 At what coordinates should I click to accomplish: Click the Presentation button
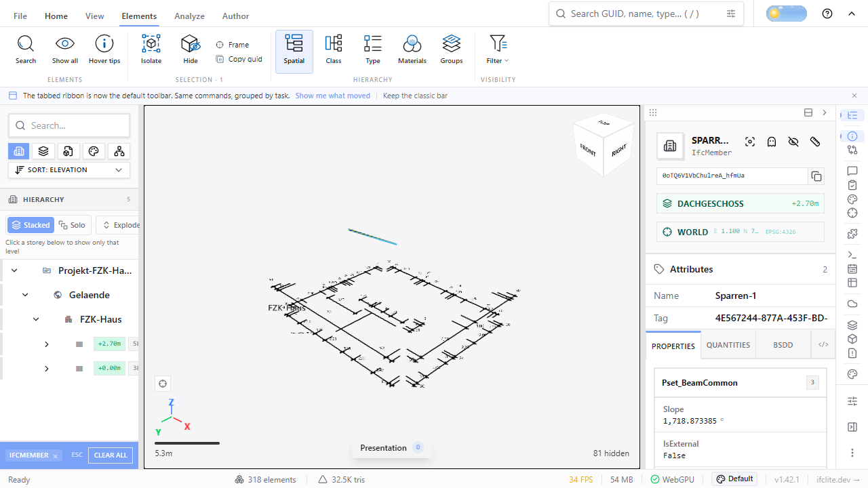point(392,448)
